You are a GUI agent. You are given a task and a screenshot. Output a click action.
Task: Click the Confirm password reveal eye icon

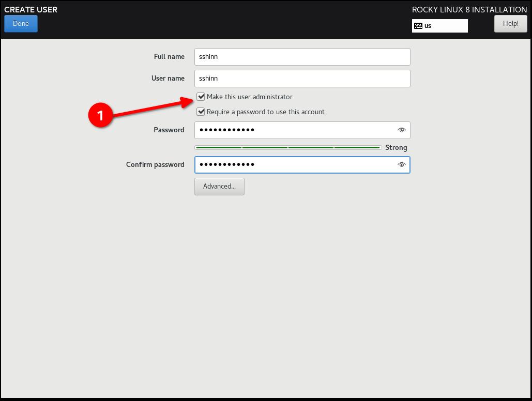click(x=402, y=164)
